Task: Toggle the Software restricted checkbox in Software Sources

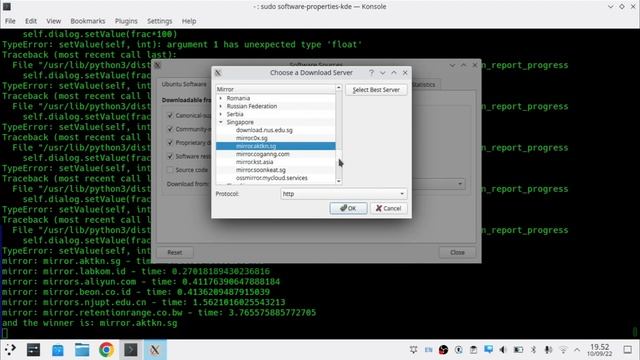Action: pos(170,156)
